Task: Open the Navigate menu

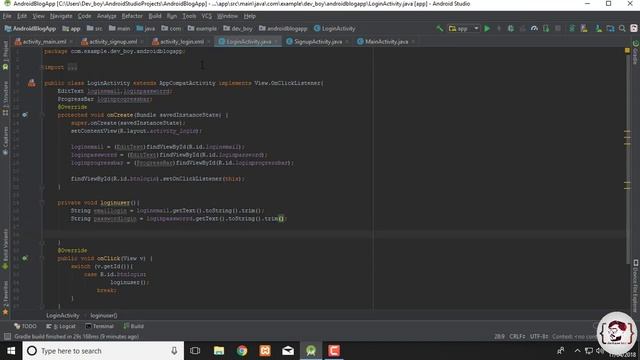Action: tap(61, 16)
